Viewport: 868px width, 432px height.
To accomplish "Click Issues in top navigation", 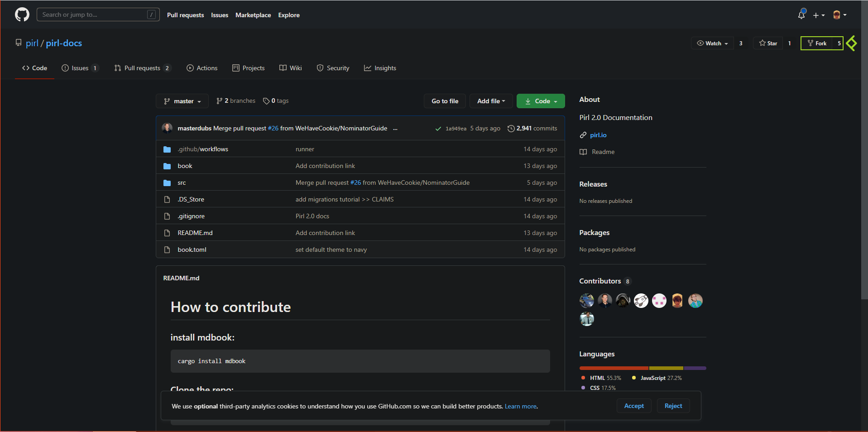I will (x=220, y=15).
